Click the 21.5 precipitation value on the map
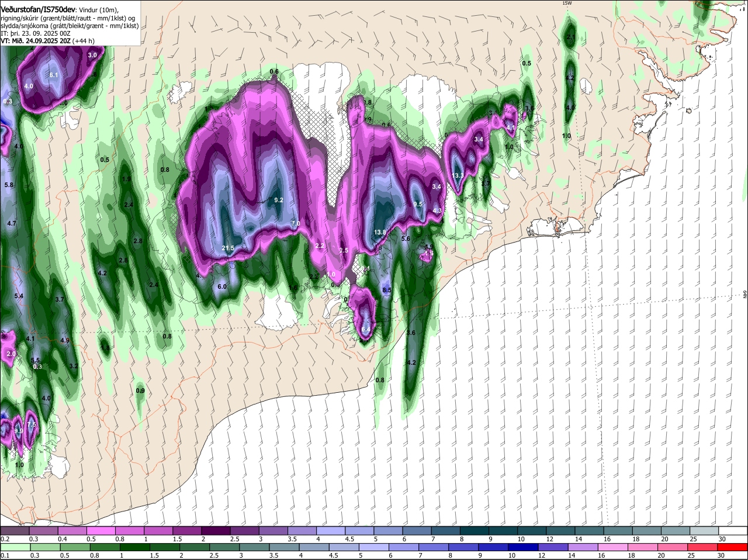Screen dimensions: 748x560 pos(228,248)
